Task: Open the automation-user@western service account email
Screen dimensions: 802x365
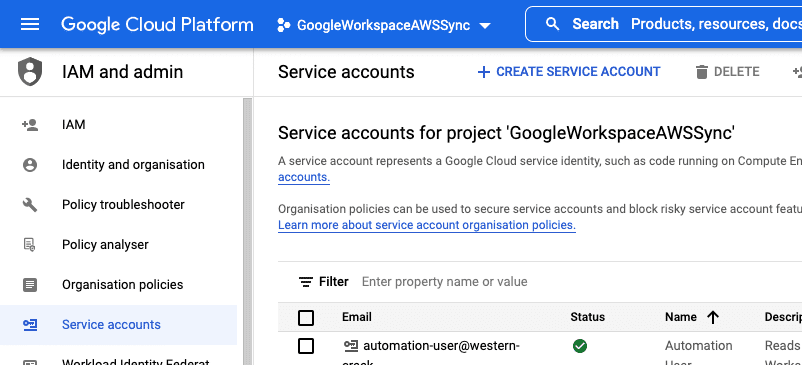Action: point(441,346)
